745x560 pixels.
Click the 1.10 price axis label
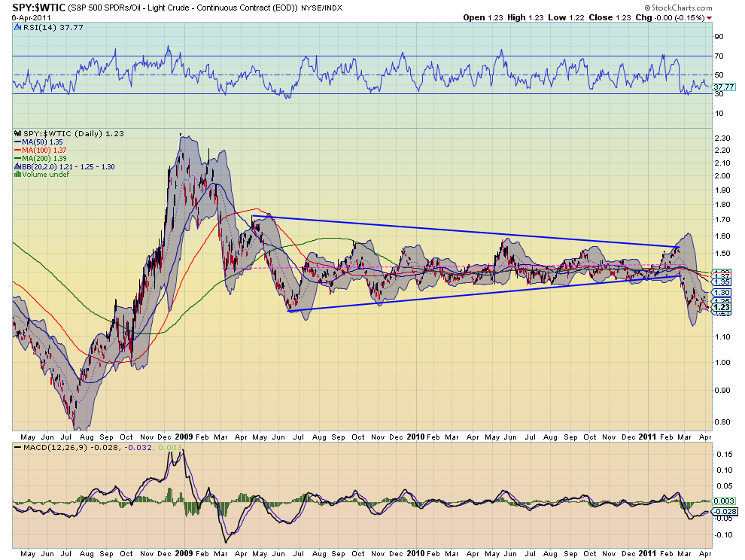point(722,337)
